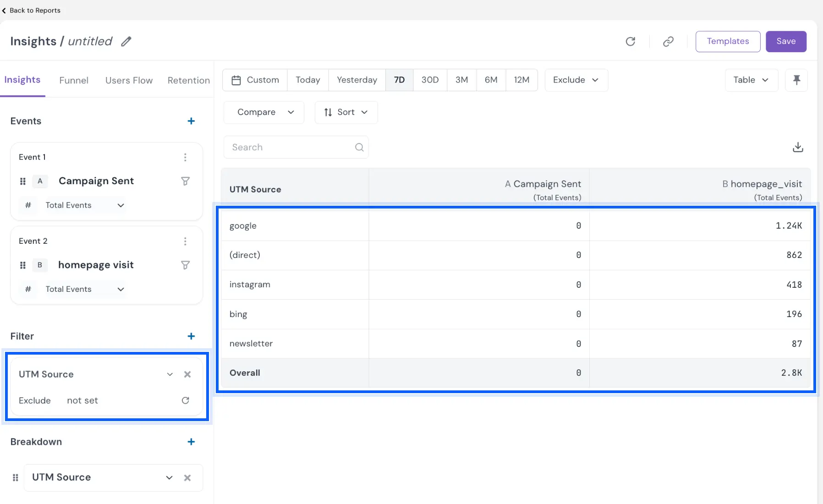Click the Campaign Sent event name
Image resolution: width=823 pixels, height=504 pixels.
tap(96, 181)
